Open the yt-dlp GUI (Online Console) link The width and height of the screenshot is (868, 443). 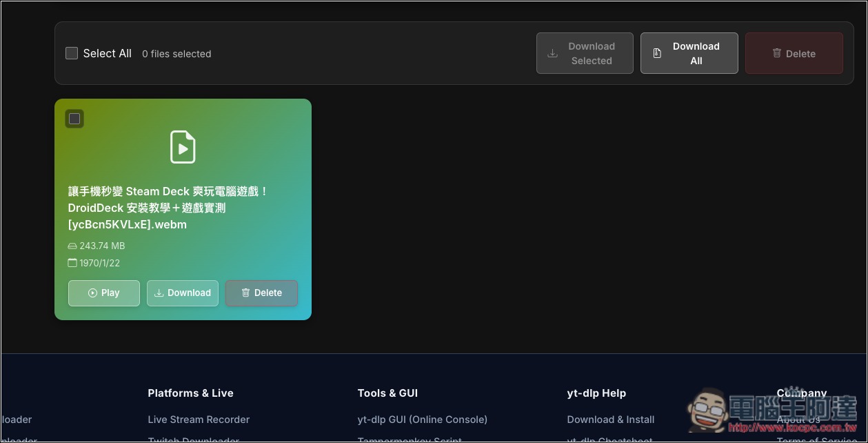(x=423, y=420)
